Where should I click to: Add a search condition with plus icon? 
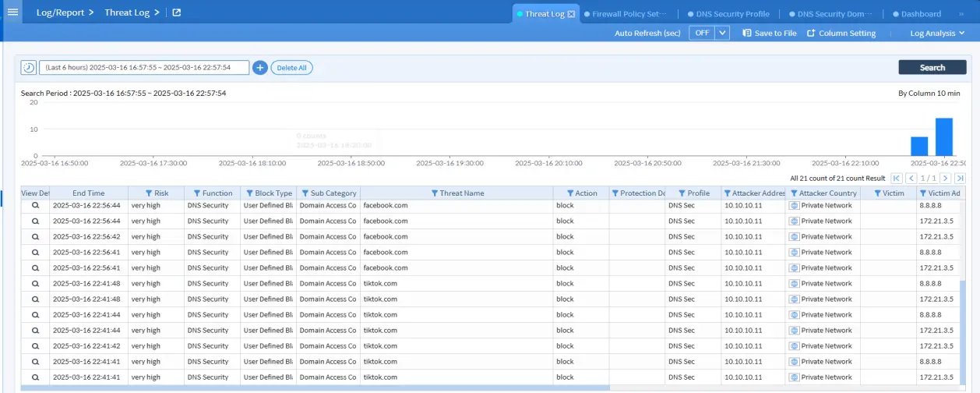click(x=260, y=68)
